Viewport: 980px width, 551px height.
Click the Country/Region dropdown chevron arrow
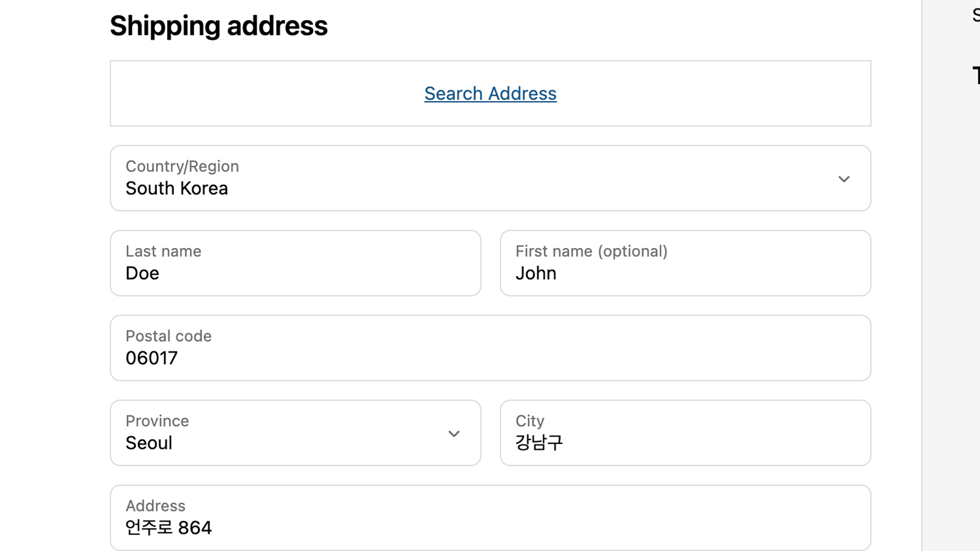click(x=844, y=179)
